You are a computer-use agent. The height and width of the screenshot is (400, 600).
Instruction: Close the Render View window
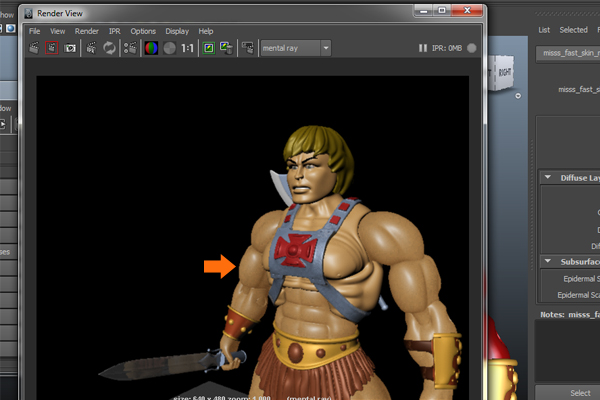(467, 11)
